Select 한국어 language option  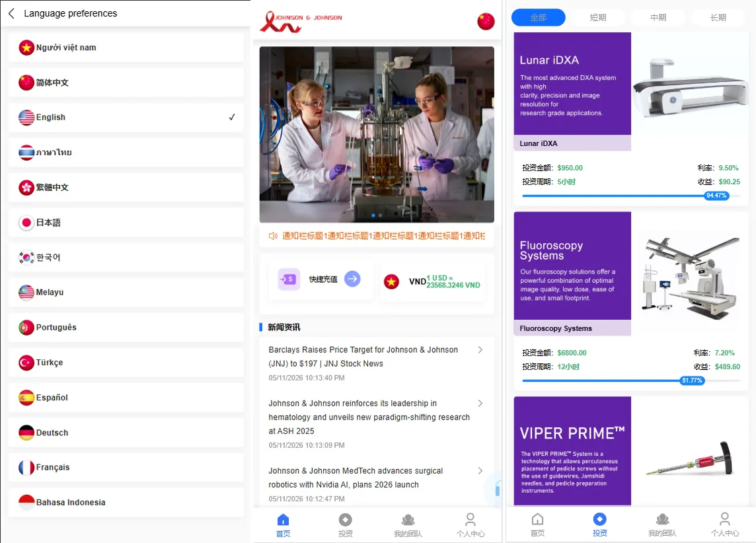pyautogui.click(x=126, y=257)
